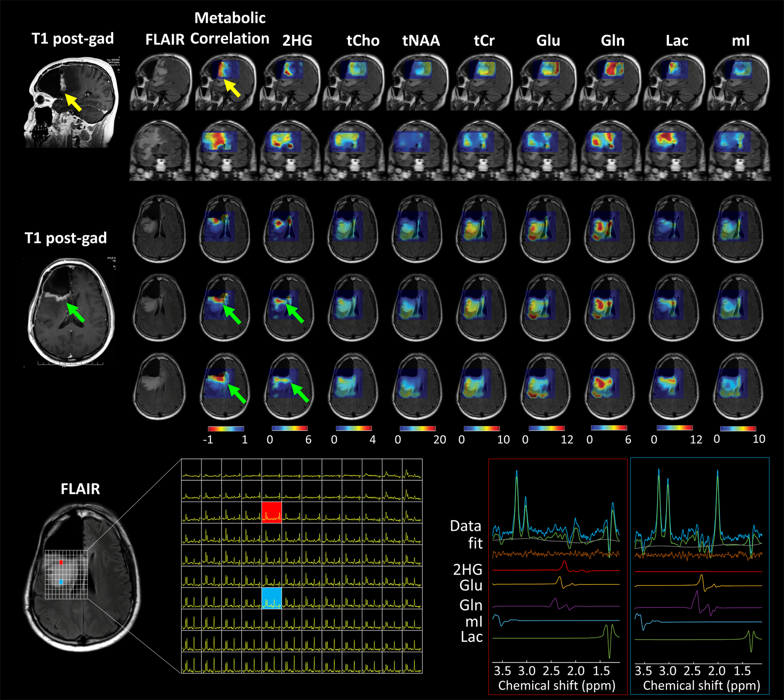This screenshot has width=784, height=700.
Task: Click the green arrow on the bottom-row 2HG axial map
Action: click(300, 392)
